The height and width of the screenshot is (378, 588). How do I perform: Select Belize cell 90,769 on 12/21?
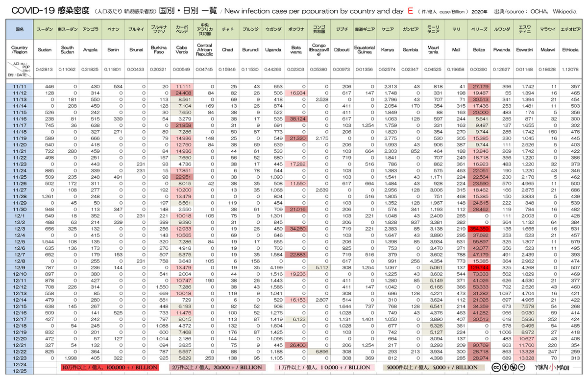[479, 345]
